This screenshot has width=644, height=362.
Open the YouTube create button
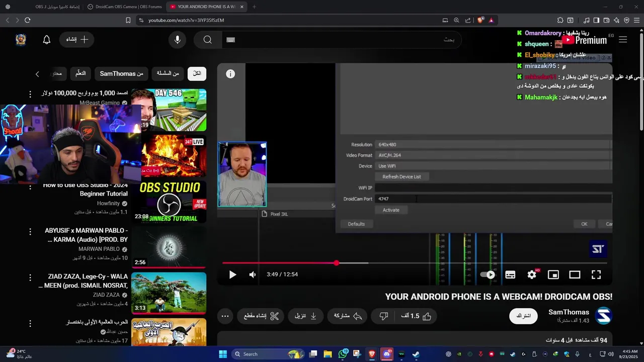coord(77,39)
